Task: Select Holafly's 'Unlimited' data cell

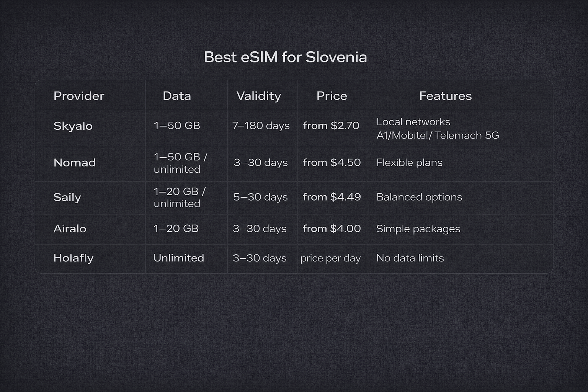Action: click(179, 258)
